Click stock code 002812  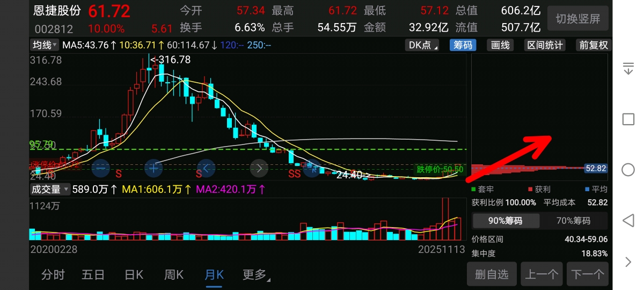pyautogui.click(x=54, y=28)
